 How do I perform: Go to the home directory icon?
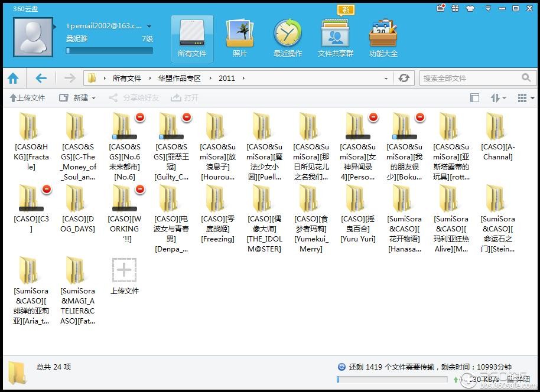pos(13,78)
